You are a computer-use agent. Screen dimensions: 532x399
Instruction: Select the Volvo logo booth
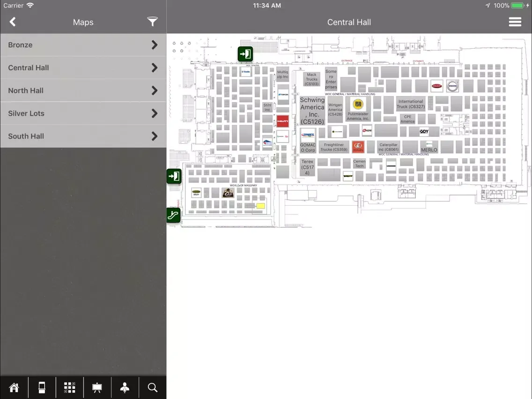[x=452, y=86]
